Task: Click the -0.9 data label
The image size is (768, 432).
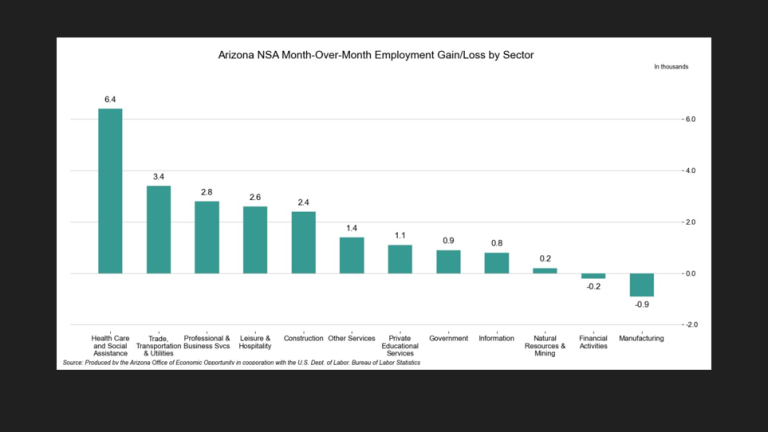Action: point(641,304)
